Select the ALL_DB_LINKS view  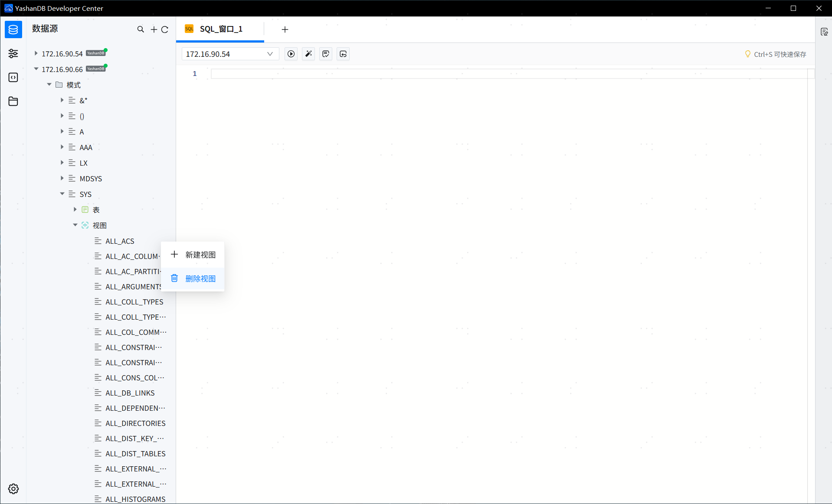130,393
